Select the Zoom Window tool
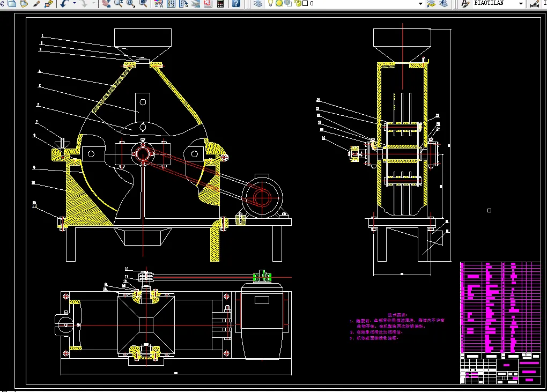The width and height of the screenshot is (547, 392). [131, 4]
